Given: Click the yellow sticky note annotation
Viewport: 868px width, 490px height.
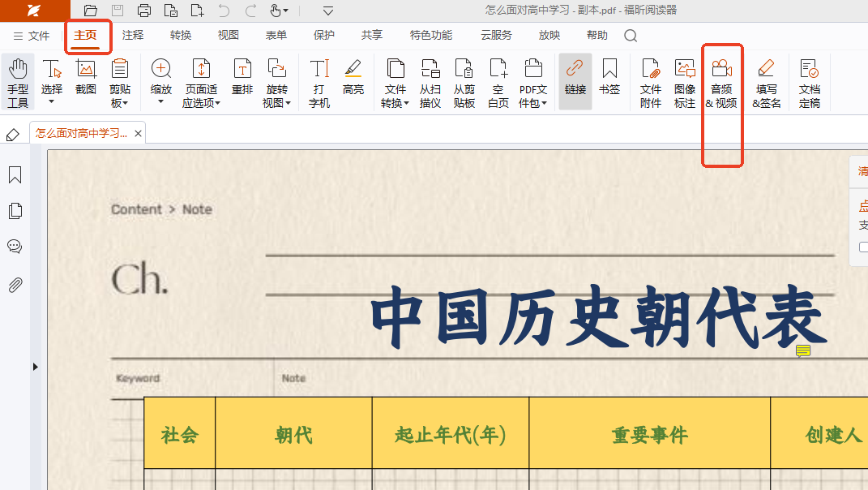Looking at the screenshot, I should (803, 350).
